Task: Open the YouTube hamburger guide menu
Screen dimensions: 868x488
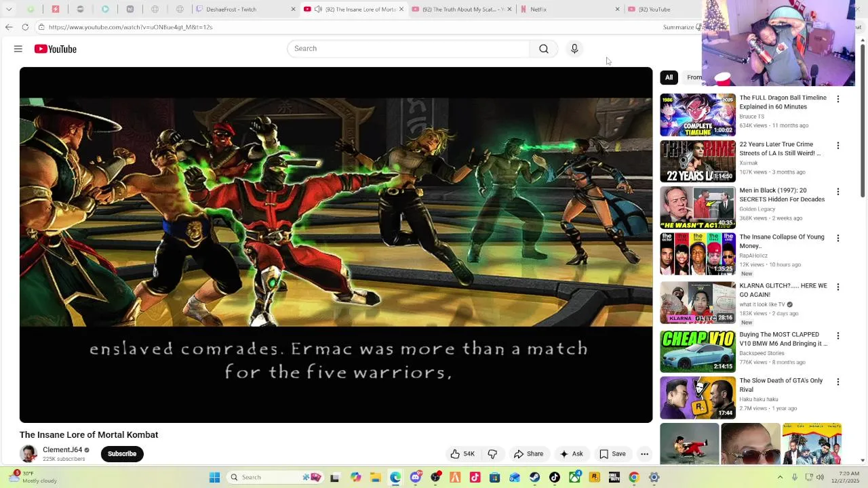Action: (x=18, y=49)
